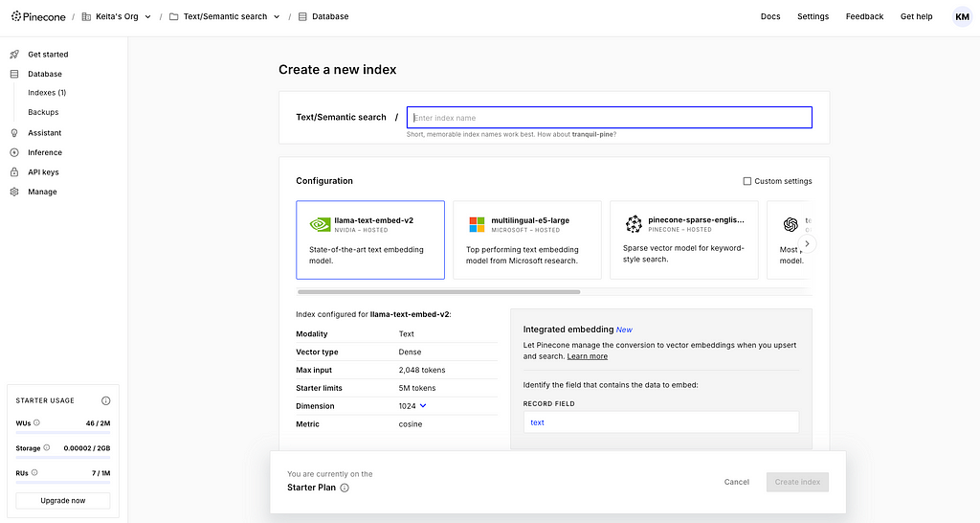This screenshot has width=980, height=523.
Task: Click the WUs info icon
Action: point(36,423)
